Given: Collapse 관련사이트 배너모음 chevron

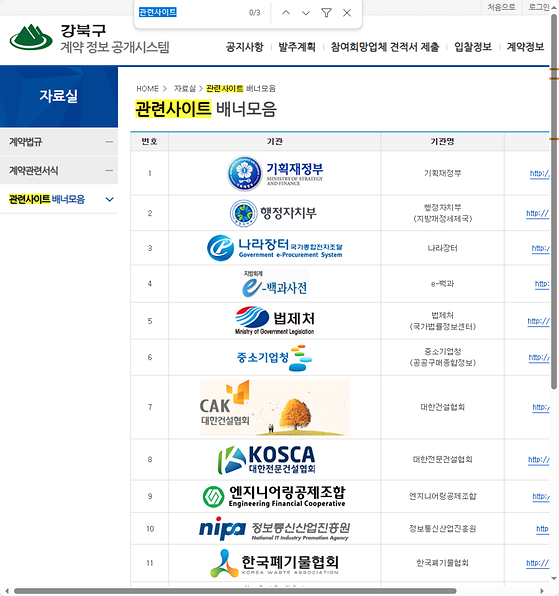Looking at the screenshot, I should click(109, 199).
